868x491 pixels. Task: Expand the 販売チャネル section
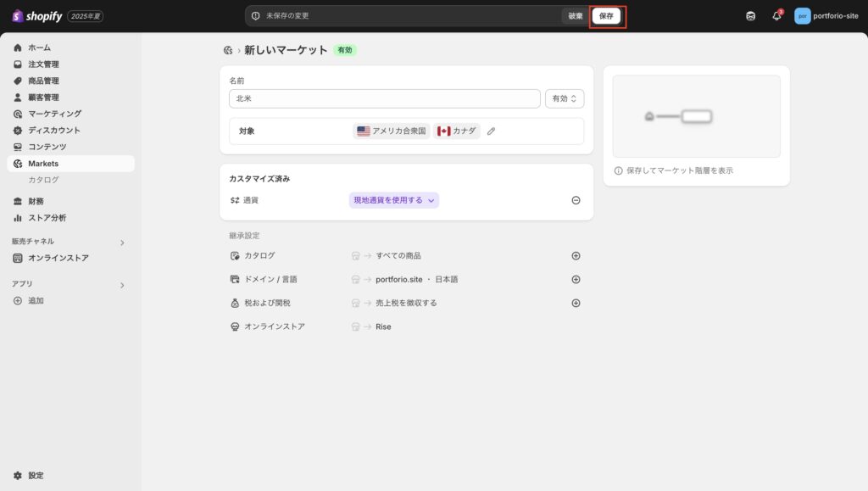click(122, 243)
